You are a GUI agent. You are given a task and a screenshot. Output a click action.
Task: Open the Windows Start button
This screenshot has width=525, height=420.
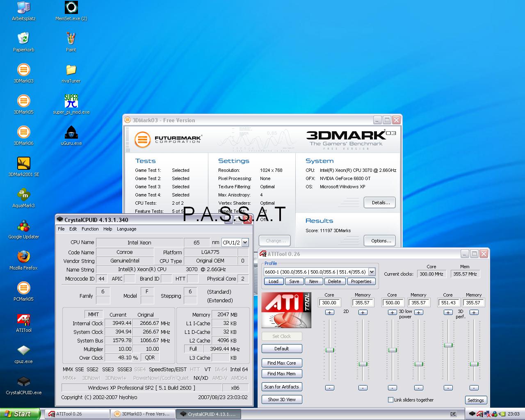click(x=20, y=414)
